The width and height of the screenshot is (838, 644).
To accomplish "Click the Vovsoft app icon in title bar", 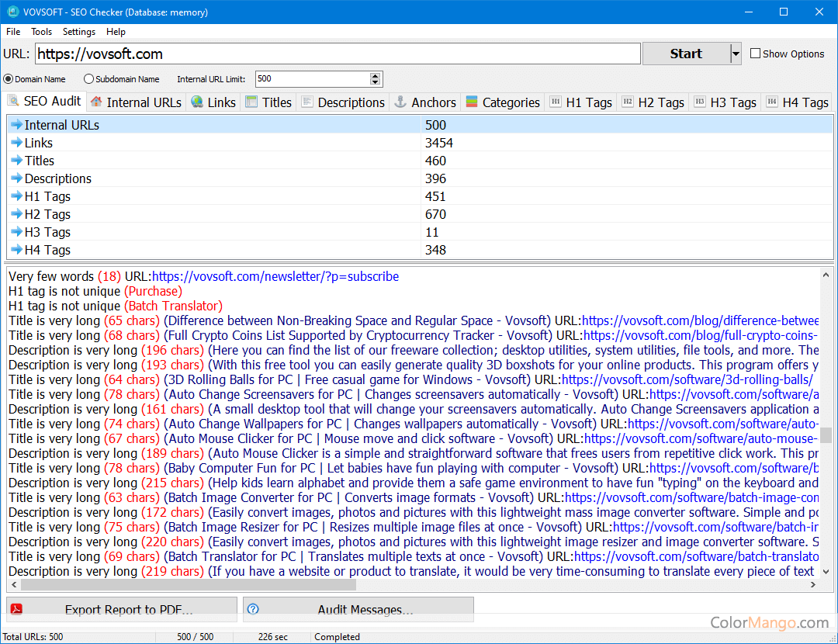I will [x=13, y=11].
